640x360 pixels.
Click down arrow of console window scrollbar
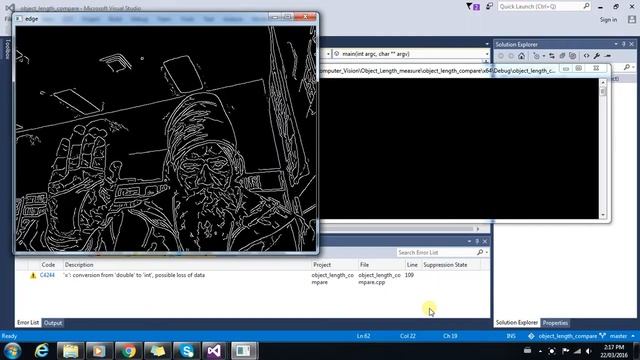tap(603, 215)
